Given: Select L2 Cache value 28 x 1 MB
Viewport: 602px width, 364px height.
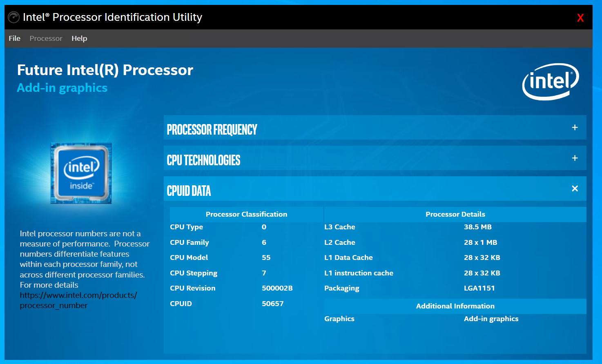Looking at the screenshot, I should pyautogui.click(x=481, y=242).
